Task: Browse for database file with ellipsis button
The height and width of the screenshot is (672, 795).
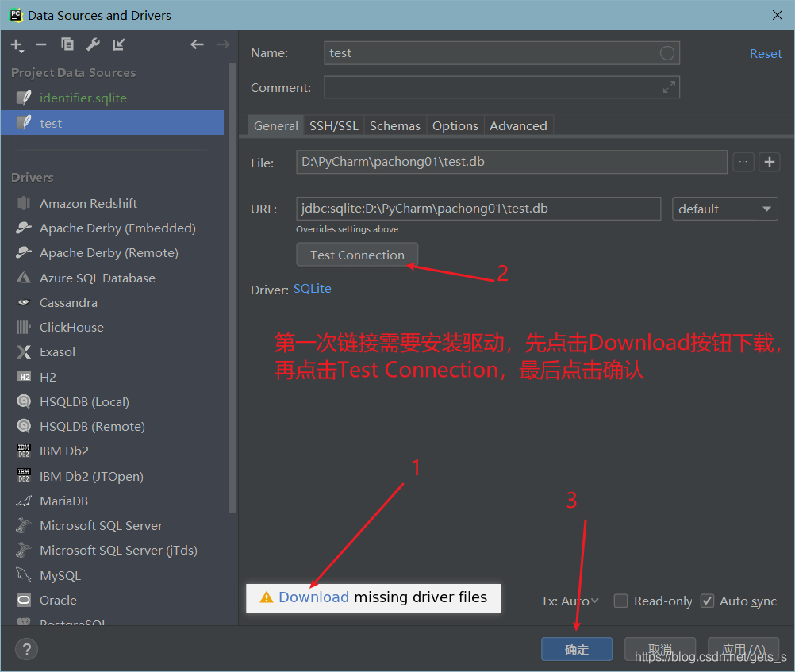Action: 743,163
